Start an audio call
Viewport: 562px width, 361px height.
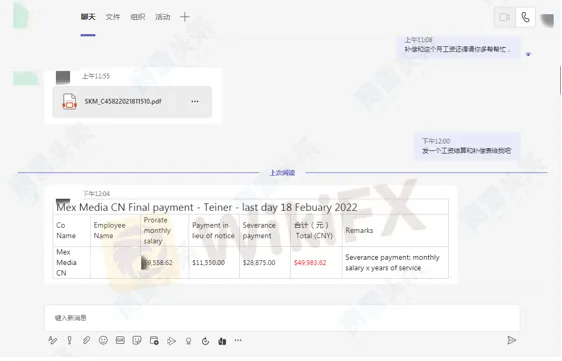(x=525, y=17)
